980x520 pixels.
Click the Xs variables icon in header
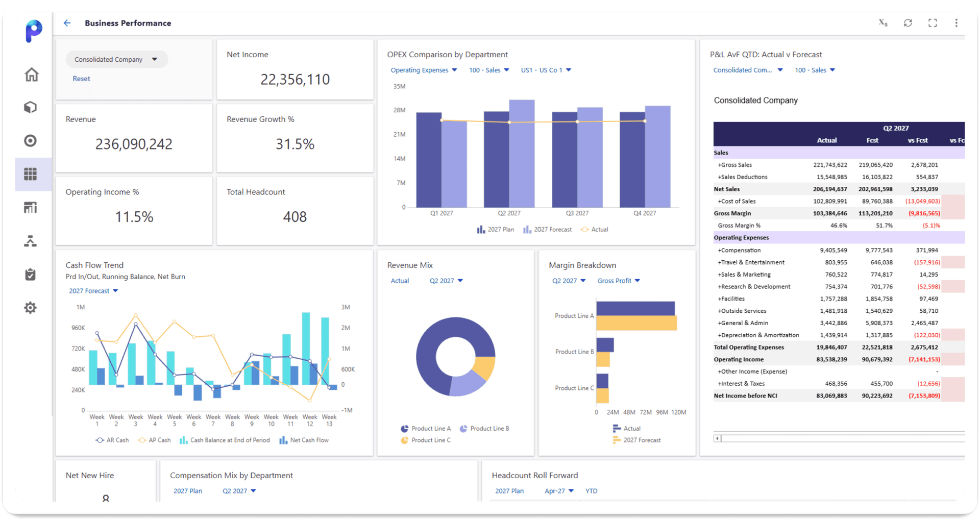coord(883,23)
